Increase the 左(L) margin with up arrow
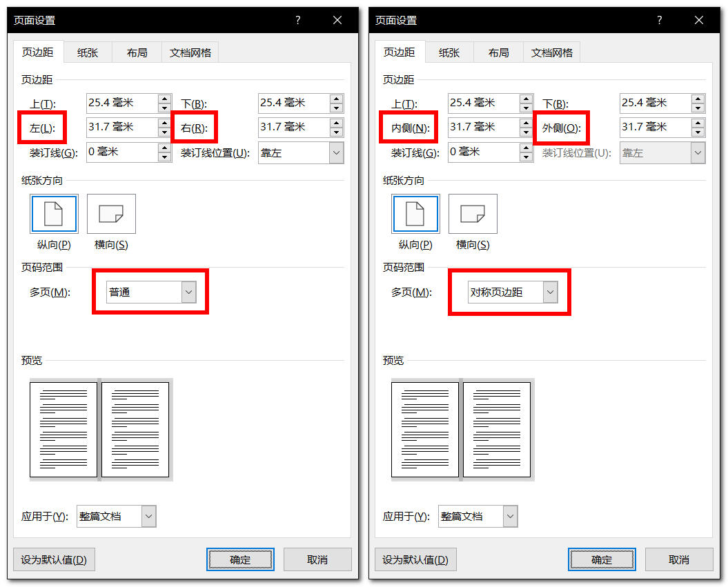The height and width of the screenshot is (587, 728). [164, 123]
